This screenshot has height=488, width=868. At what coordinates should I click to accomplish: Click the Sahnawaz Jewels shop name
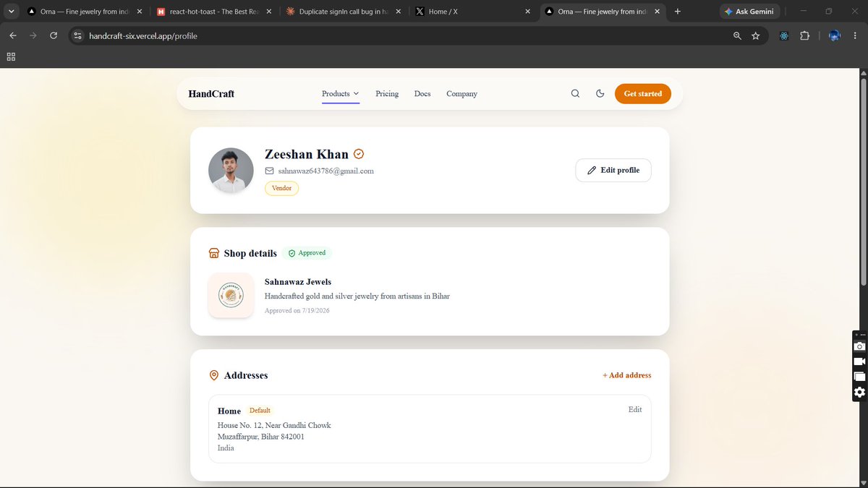pyautogui.click(x=298, y=281)
